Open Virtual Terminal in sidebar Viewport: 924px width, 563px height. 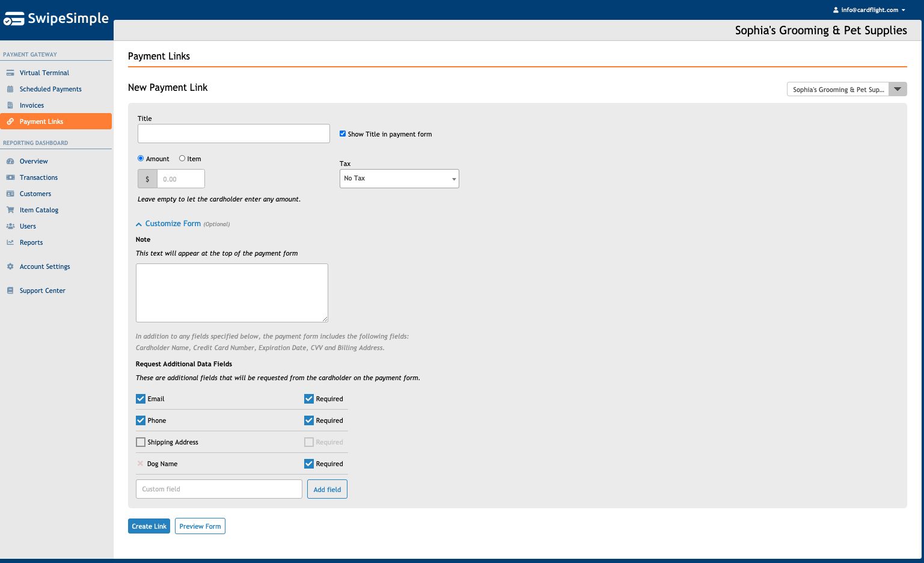tap(44, 73)
